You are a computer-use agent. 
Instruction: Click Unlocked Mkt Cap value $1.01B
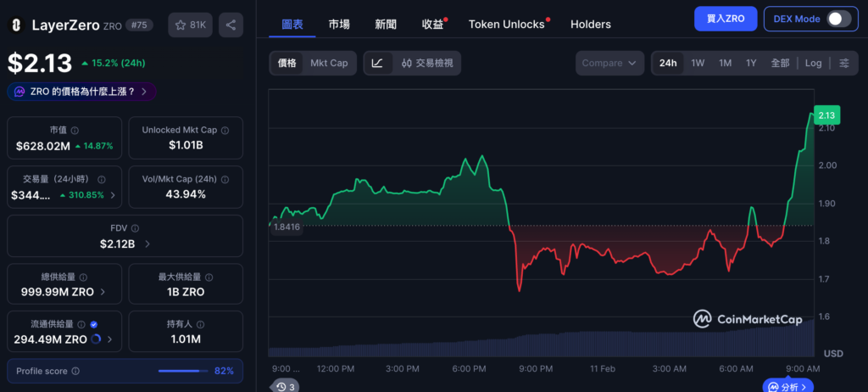186,146
